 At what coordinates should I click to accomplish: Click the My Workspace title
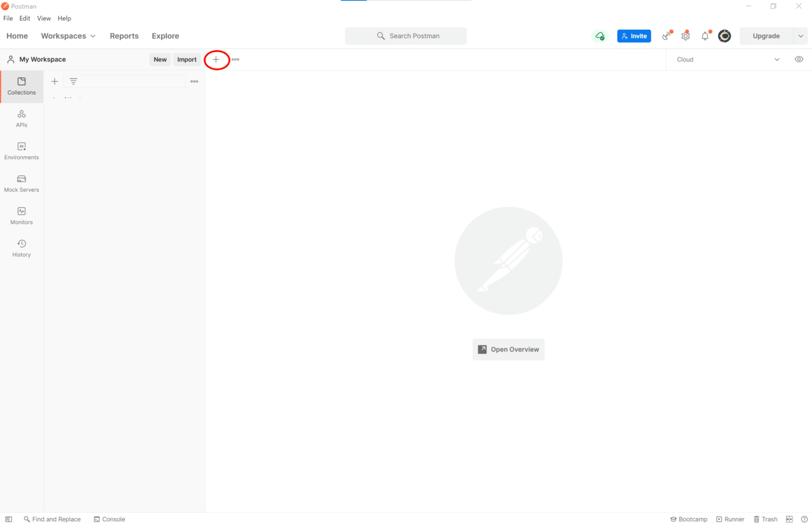tap(43, 60)
